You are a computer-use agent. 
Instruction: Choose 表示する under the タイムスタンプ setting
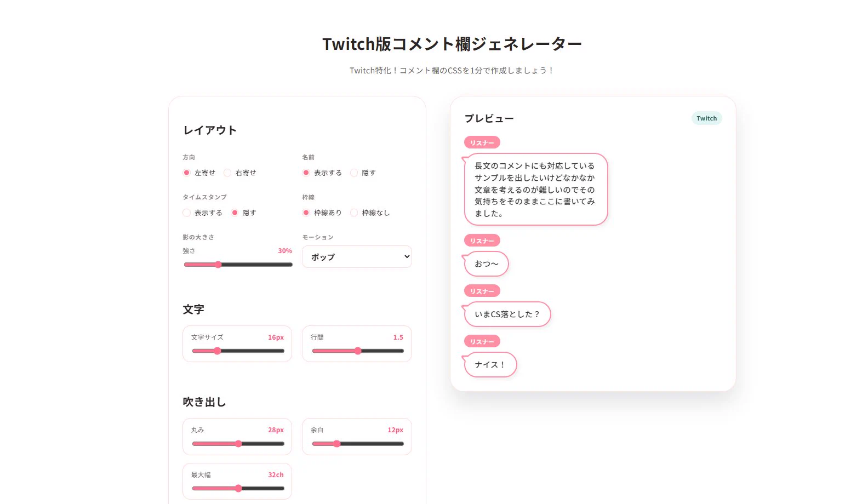pyautogui.click(x=187, y=213)
